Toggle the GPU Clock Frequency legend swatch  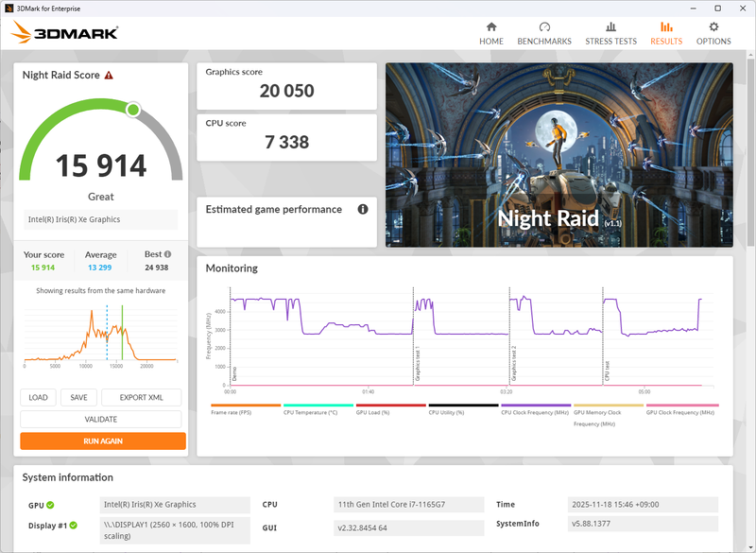click(682, 406)
